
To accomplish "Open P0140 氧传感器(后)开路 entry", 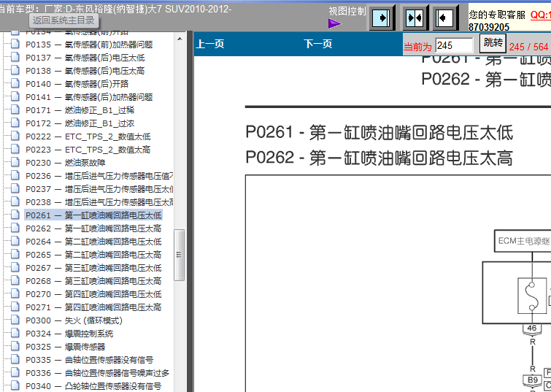I will 77,84.
